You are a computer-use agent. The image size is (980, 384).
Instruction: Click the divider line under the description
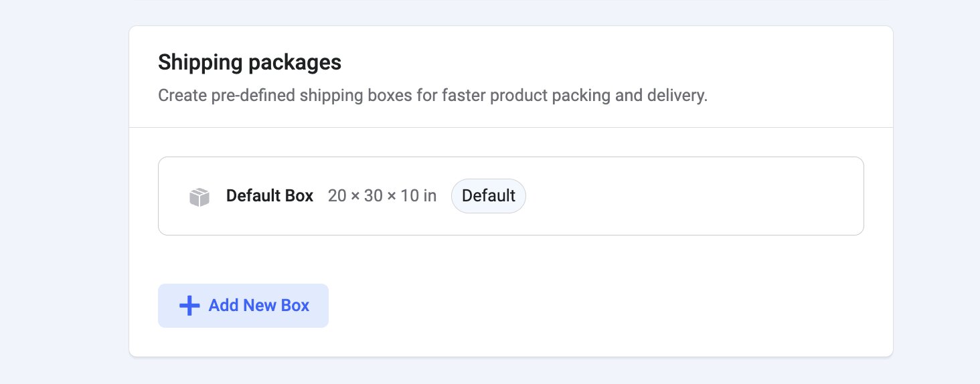tap(511, 127)
